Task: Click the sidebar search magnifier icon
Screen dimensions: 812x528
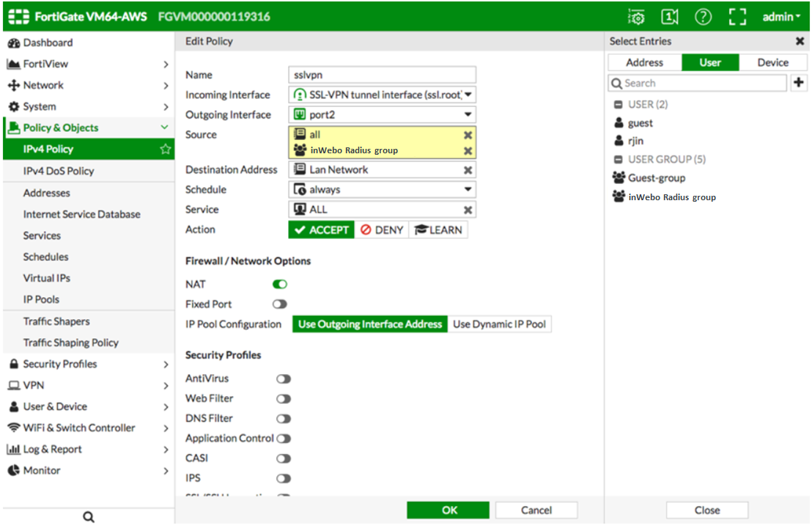Action: 89,517
